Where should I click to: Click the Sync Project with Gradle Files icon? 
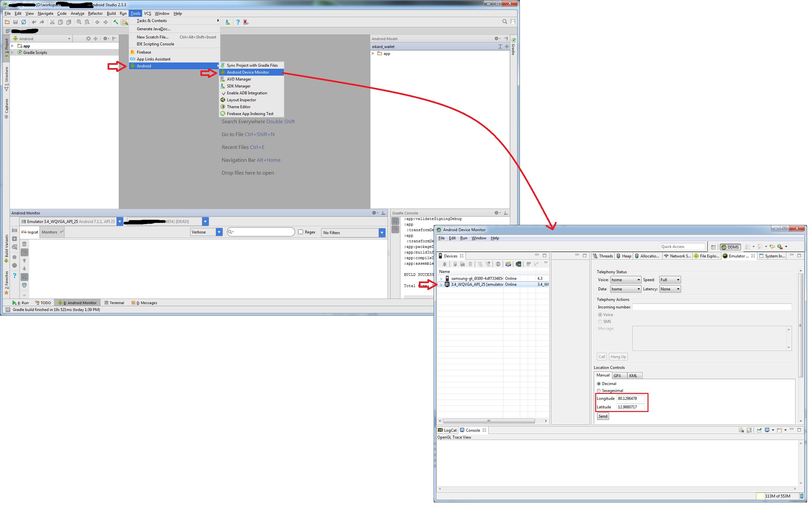(x=223, y=65)
